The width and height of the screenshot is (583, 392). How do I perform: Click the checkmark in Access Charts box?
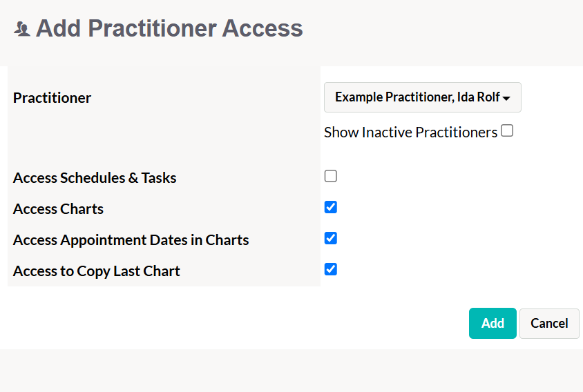pos(331,207)
